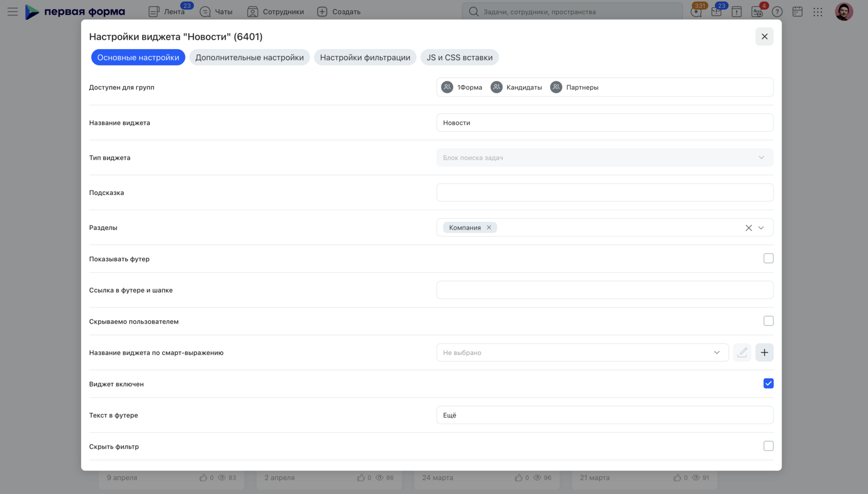Viewport: 868px width, 494px height.
Task: Open the Тип виджета dropdown
Action: pos(605,157)
